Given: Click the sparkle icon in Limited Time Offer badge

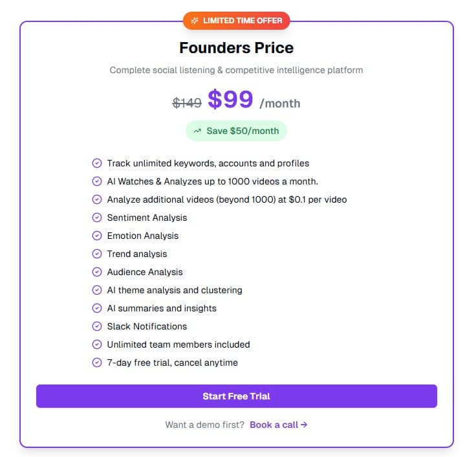Looking at the screenshot, I should click(194, 21).
